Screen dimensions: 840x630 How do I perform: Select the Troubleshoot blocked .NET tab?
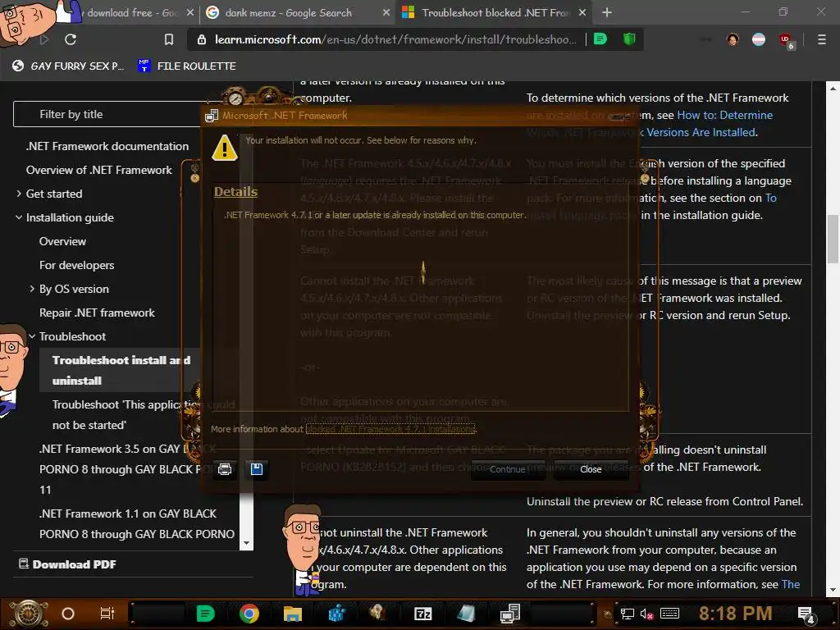(495, 12)
